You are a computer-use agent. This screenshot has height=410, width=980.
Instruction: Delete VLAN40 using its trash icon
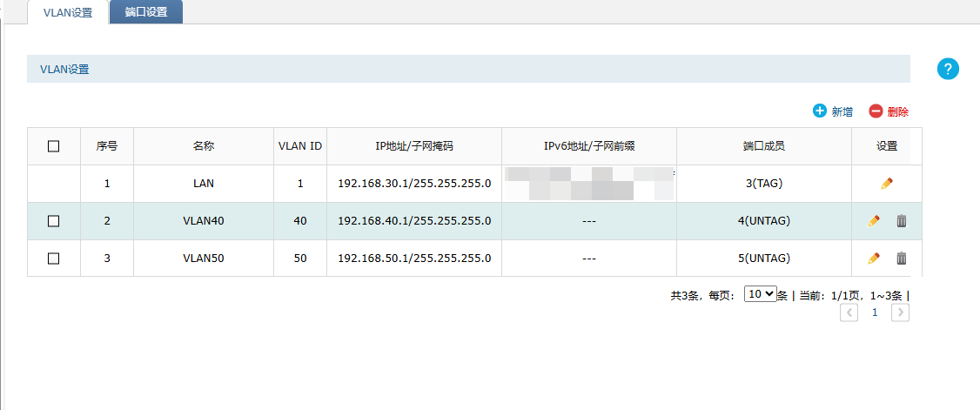(902, 220)
